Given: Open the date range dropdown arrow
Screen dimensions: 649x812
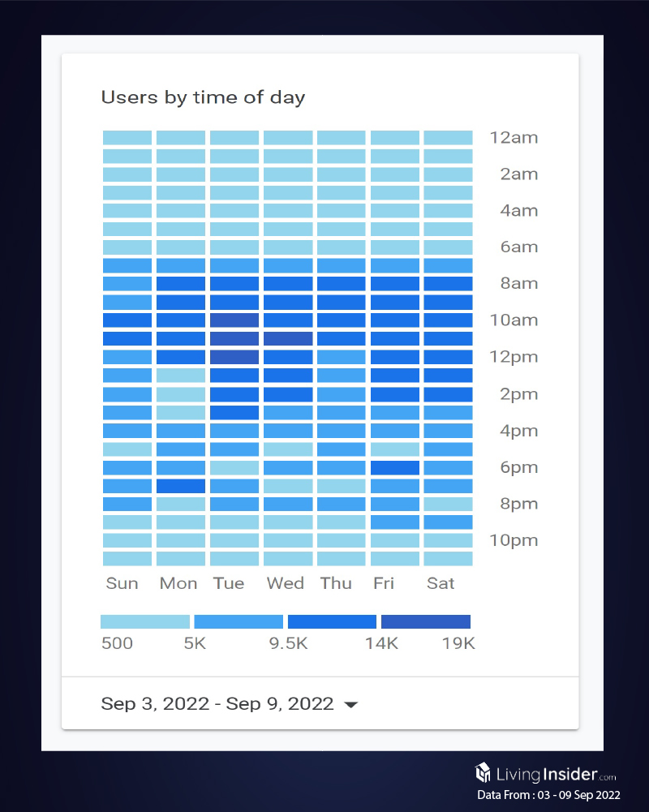Looking at the screenshot, I should (x=350, y=705).
